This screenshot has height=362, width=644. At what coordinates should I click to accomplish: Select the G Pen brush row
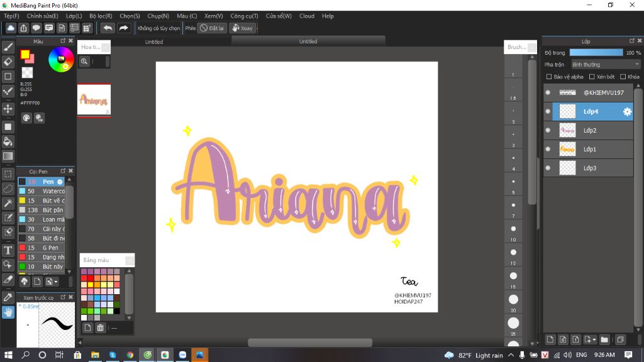(x=42, y=248)
